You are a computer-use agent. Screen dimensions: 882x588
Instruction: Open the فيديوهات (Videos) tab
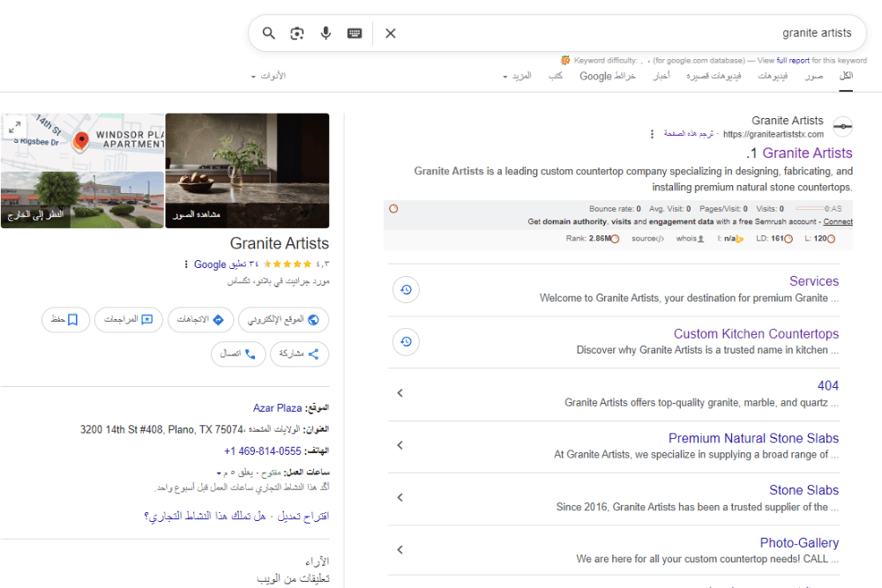[x=773, y=76]
